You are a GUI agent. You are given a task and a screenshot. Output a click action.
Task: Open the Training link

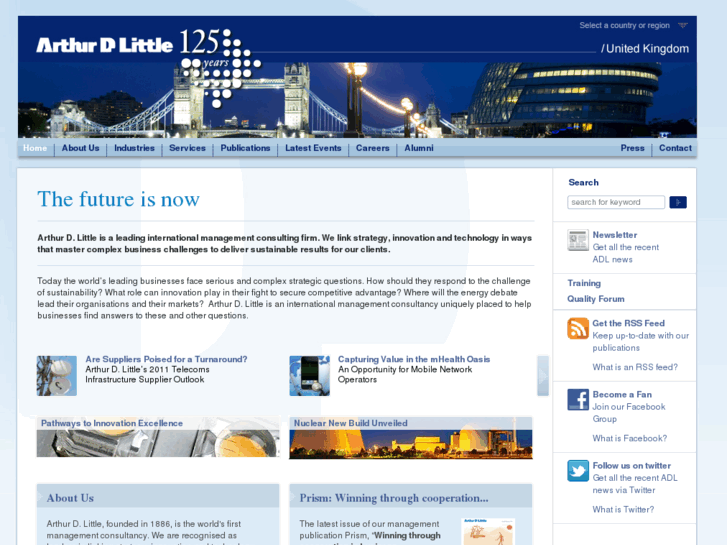pyautogui.click(x=584, y=283)
